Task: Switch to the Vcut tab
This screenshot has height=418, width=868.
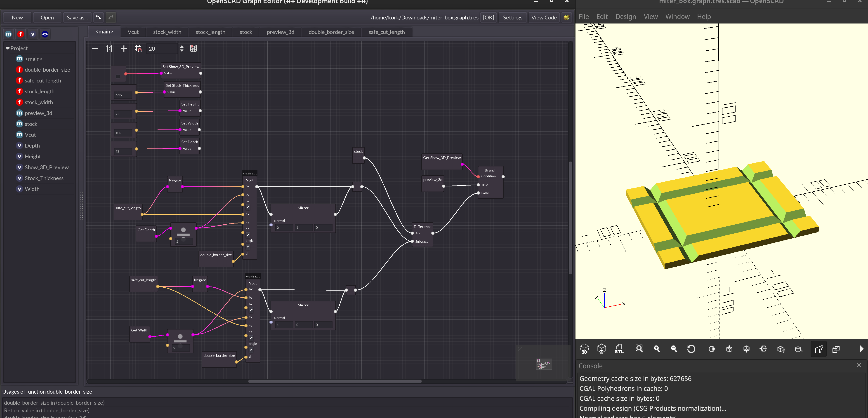Action: pos(133,32)
